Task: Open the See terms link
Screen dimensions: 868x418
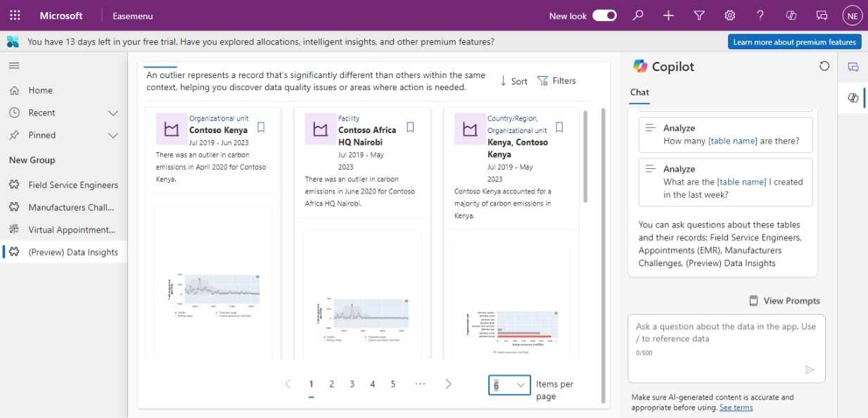Action: coord(736,407)
